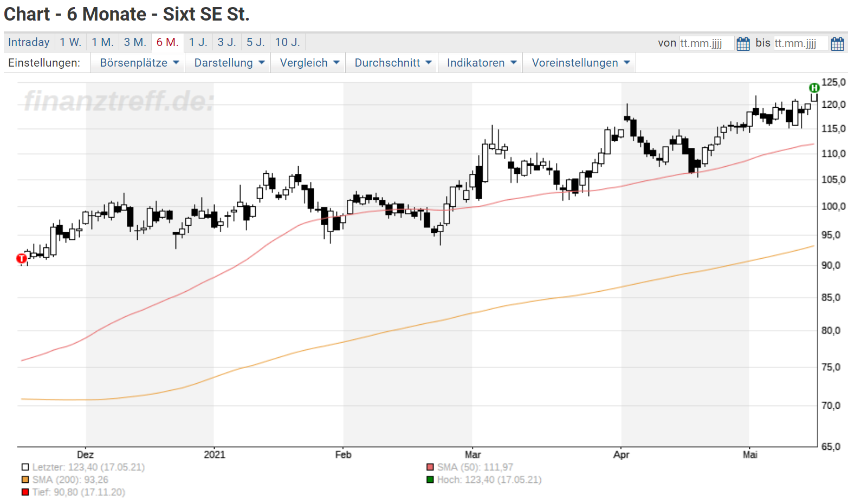Focus the 'bis' end date field
The width and height of the screenshot is (848, 504).
pos(801,43)
